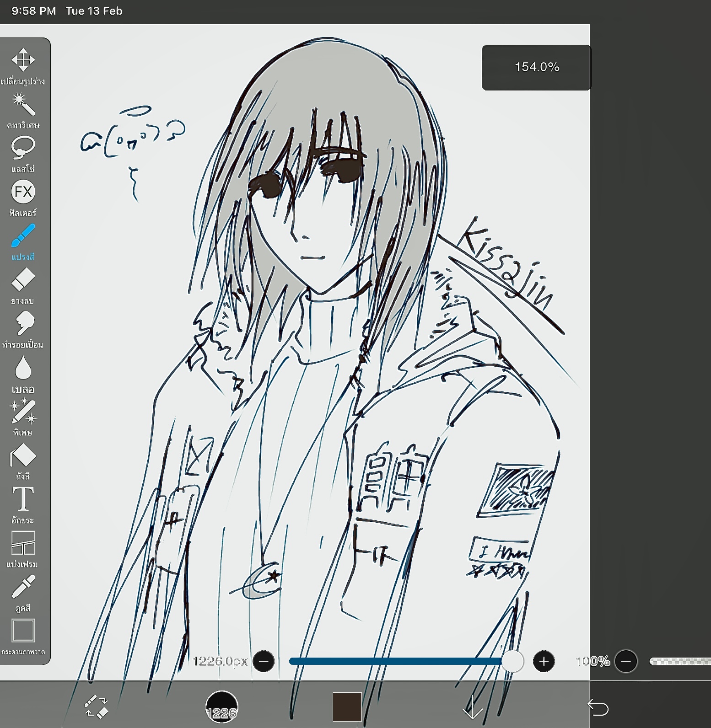Image resolution: width=711 pixels, height=728 pixels.
Task: Select the Transform move tool
Action: pyautogui.click(x=23, y=60)
